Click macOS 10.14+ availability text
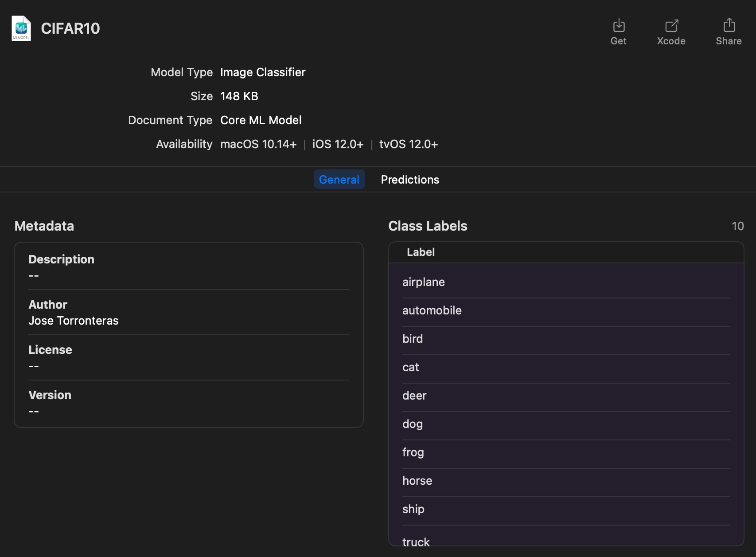Viewport: 756px width, 557px height. click(258, 144)
